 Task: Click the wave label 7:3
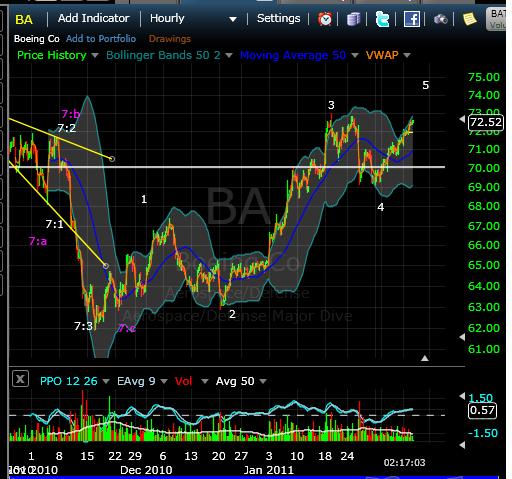tap(83, 326)
